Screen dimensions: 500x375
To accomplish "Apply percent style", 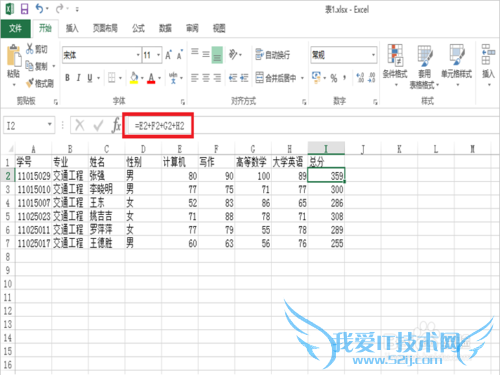I will (x=334, y=78).
